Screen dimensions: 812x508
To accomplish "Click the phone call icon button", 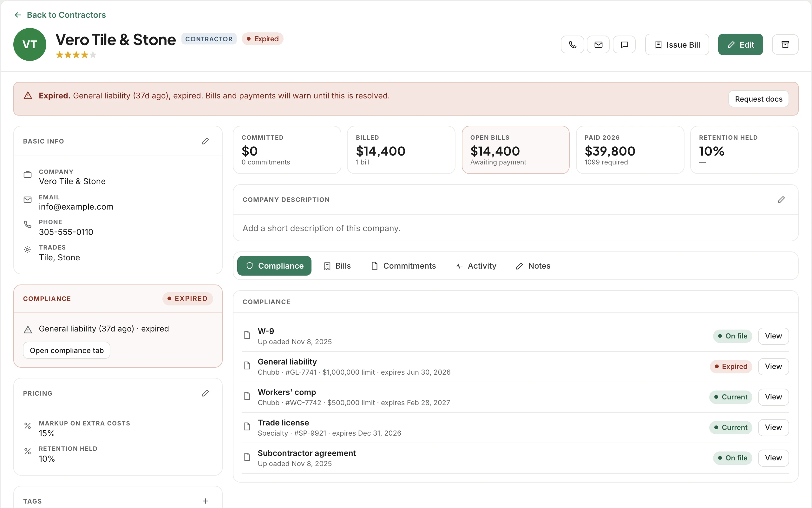I will 573,45.
